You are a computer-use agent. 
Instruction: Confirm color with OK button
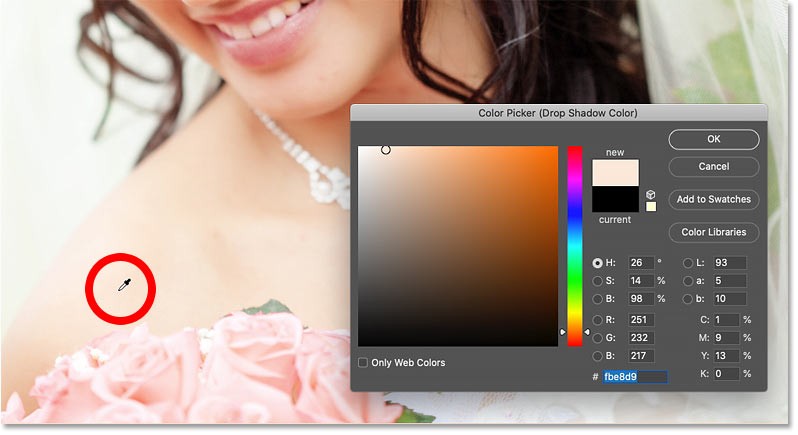point(714,139)
